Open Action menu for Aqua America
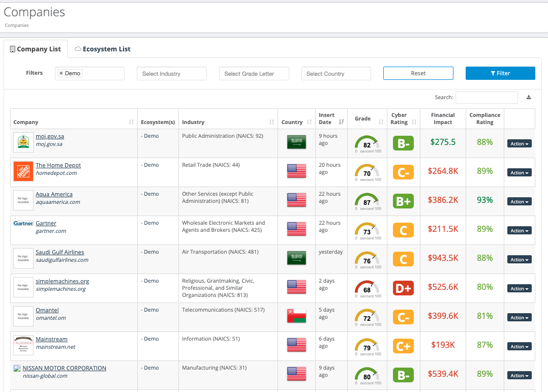This screenshot has width=548, height=392. (x=520, y=202)
